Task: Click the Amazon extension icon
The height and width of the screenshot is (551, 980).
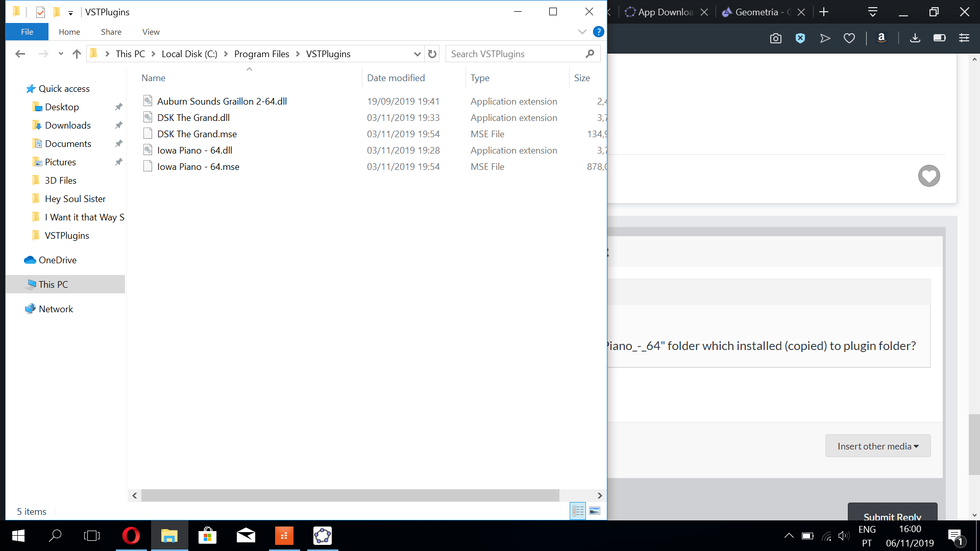Action: (x=881, y=38)
